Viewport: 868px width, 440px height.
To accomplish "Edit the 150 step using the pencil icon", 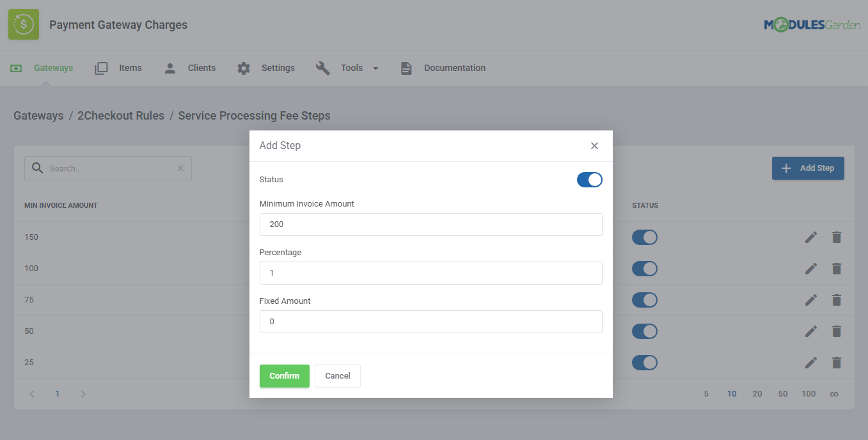I will pyautogui.click(x=810, y=237).
